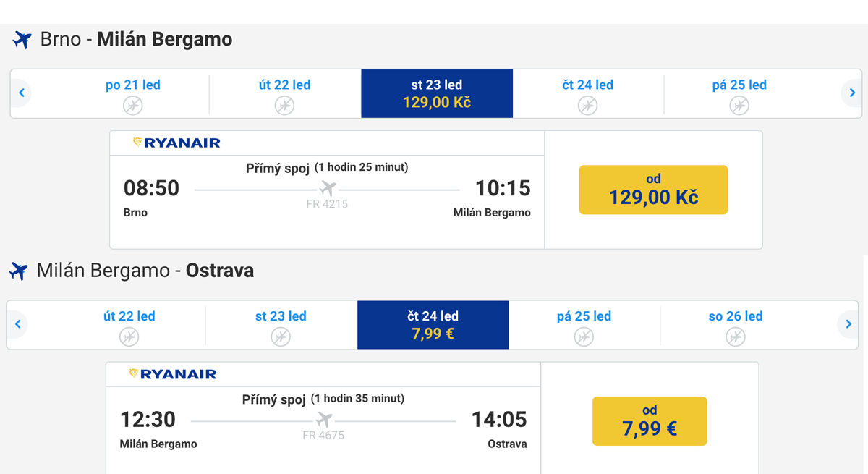
Task: Click left arrow in Milán–Ostrava date carousel
Action: 18,324
